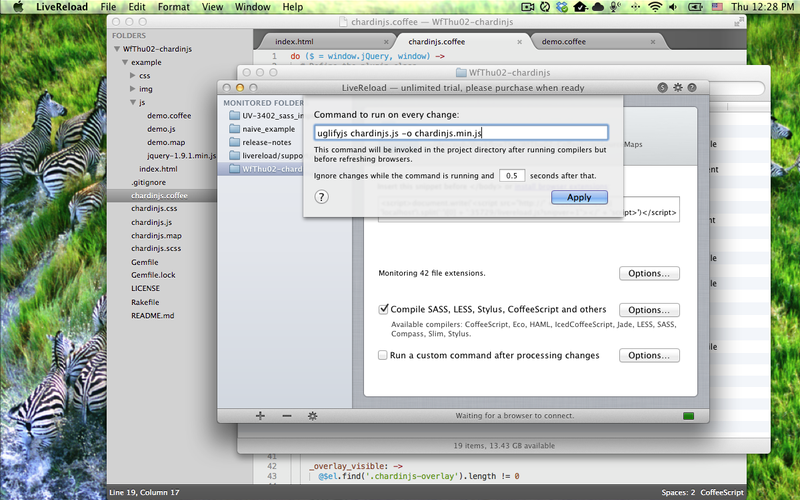Viewport: 800px width, 500px height.
Task: Close the demo.coffee tab
Action: 653,42
